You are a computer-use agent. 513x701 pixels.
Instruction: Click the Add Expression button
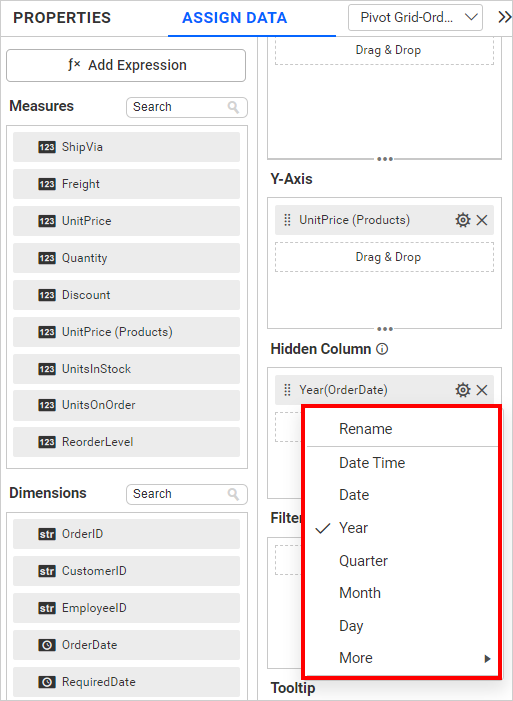[x=126, y=65]
